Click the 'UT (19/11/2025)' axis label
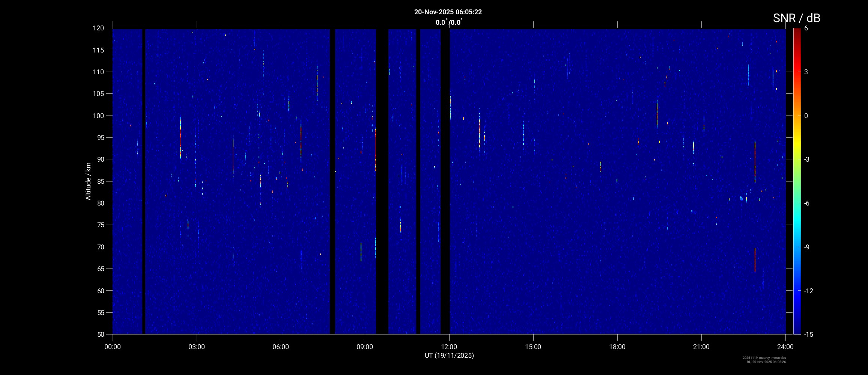Viewport: 868px width, 375px height. (449, 355)
